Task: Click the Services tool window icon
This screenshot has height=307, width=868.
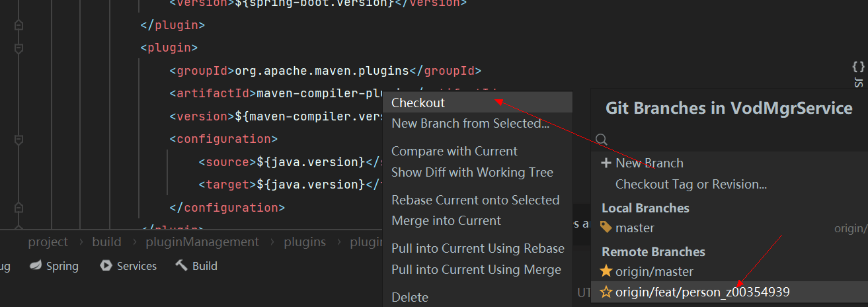Action: [x=105, y=266]
